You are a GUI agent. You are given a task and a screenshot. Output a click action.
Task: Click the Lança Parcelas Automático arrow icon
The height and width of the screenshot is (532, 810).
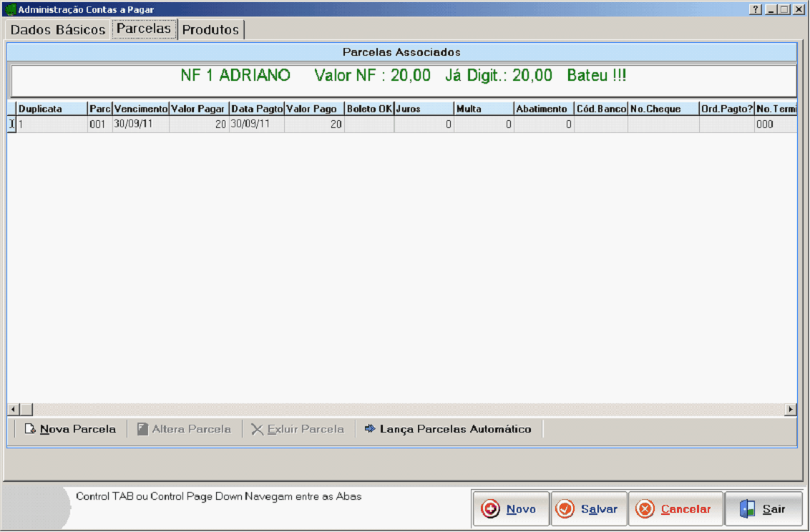tap(370, 429)
